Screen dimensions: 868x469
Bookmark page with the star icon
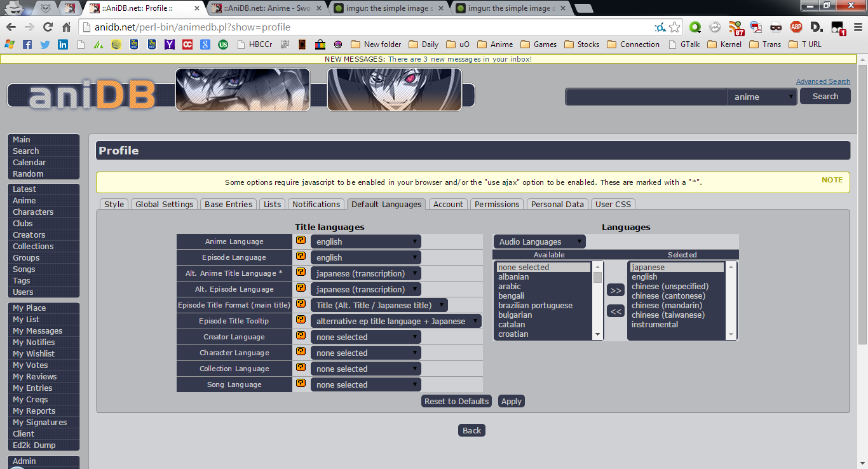pos(675,27)
